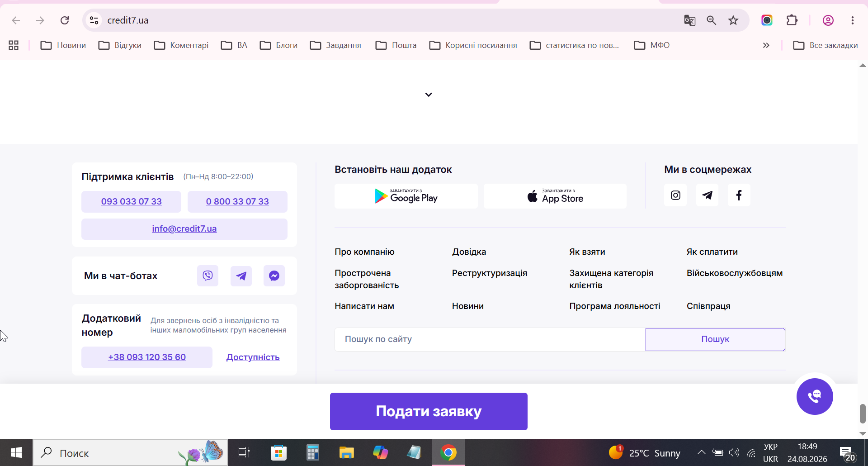Go forward in browser history
The width and height of the screenshot is (868, 466).
tap(40, 20)
